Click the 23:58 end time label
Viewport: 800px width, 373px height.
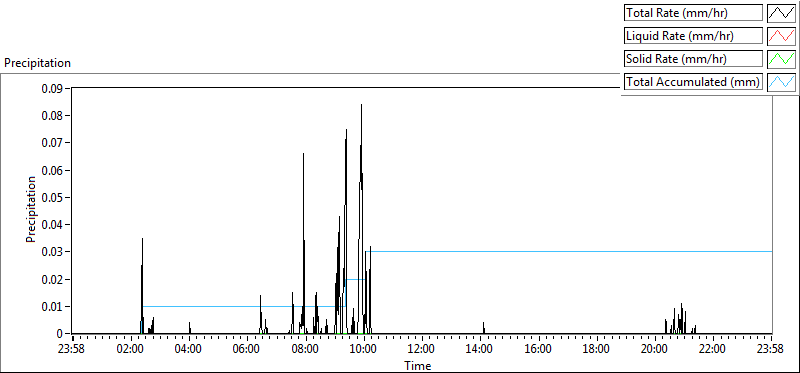[771, 349]
